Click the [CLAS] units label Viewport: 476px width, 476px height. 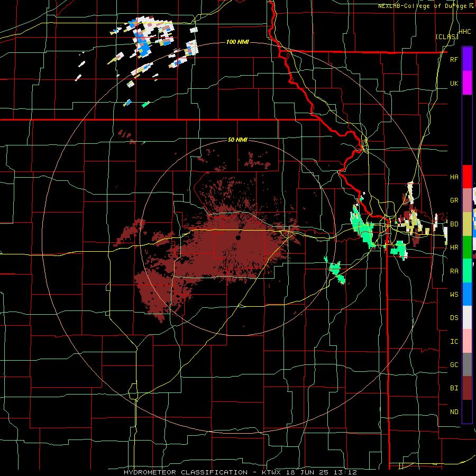[446, 36]
